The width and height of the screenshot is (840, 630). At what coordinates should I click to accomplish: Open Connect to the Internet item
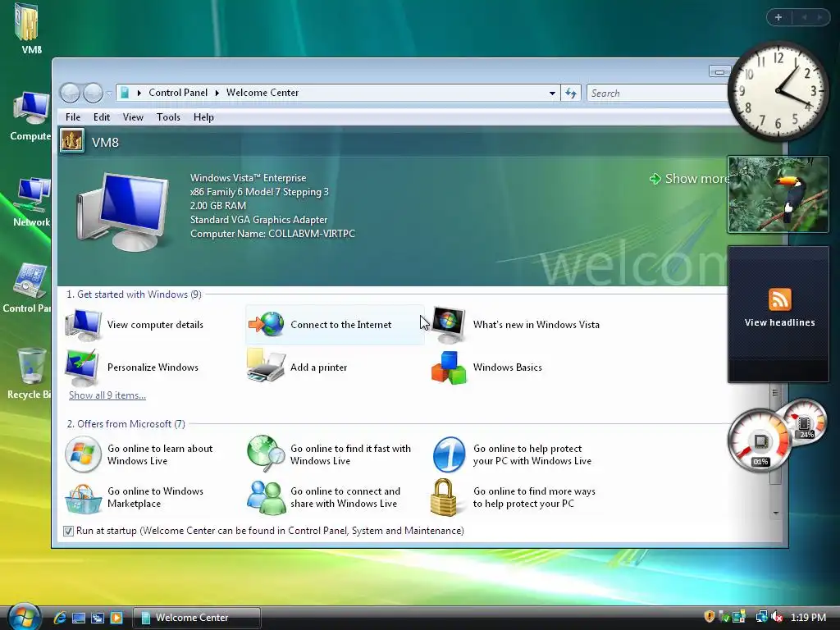pyautogui.click(x=335, y=325)
